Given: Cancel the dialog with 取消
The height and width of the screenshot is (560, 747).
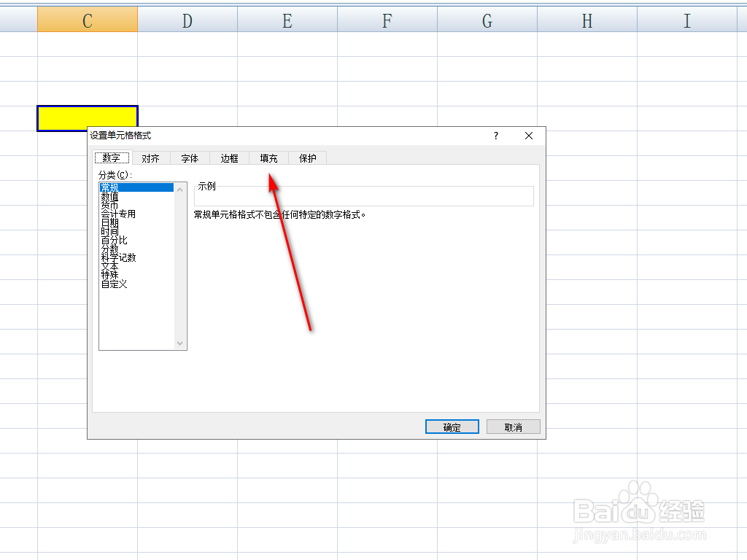Looking at the screenshot, I should coord(514,427).
